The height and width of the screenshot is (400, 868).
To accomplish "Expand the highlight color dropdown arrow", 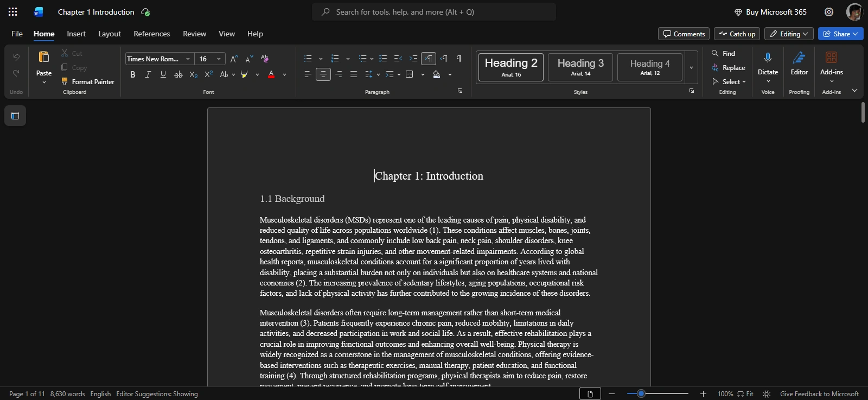I will click(x=257, y=74).
